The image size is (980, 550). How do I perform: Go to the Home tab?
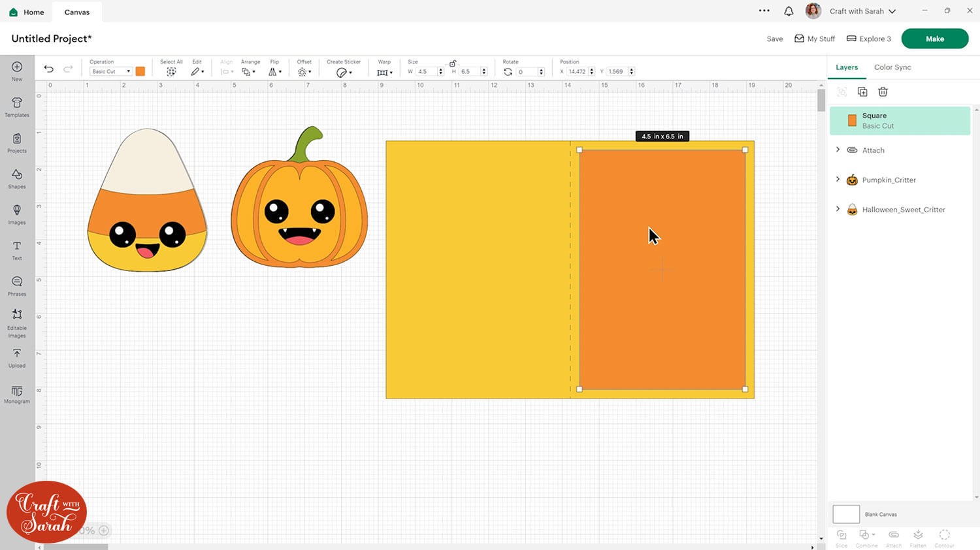[x=27, y=12]
